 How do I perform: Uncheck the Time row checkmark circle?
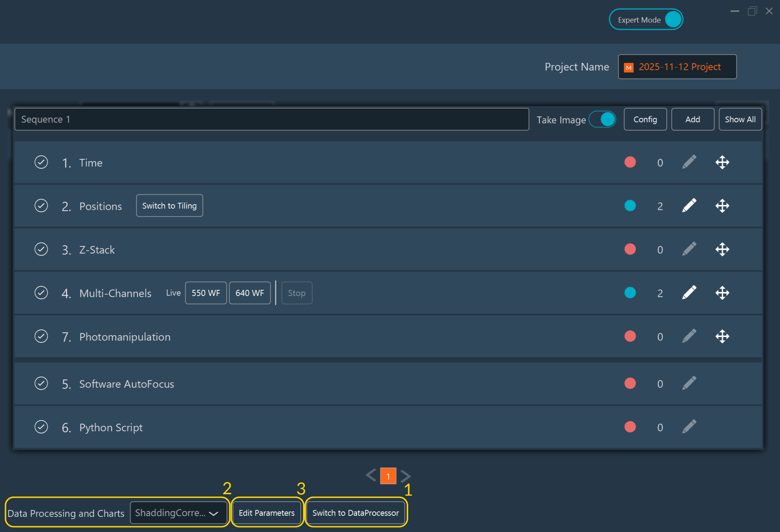pos(41,162)
